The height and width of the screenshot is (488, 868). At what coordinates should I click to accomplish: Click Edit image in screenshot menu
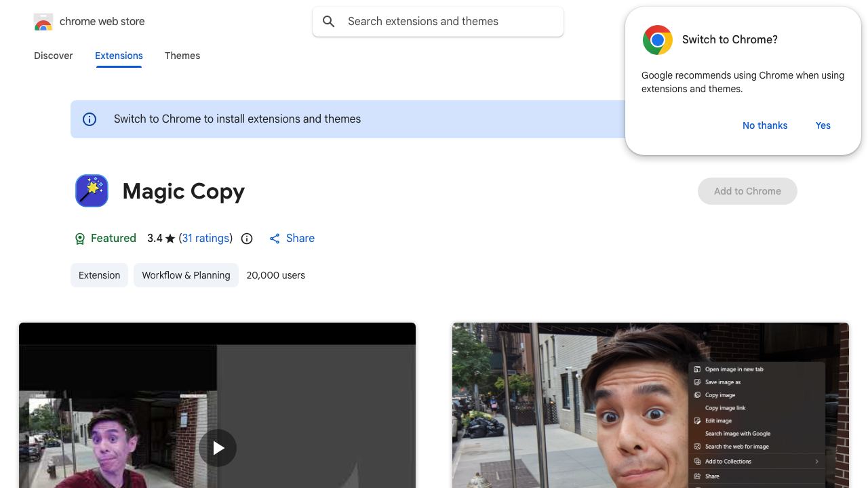tap(719, 421)
